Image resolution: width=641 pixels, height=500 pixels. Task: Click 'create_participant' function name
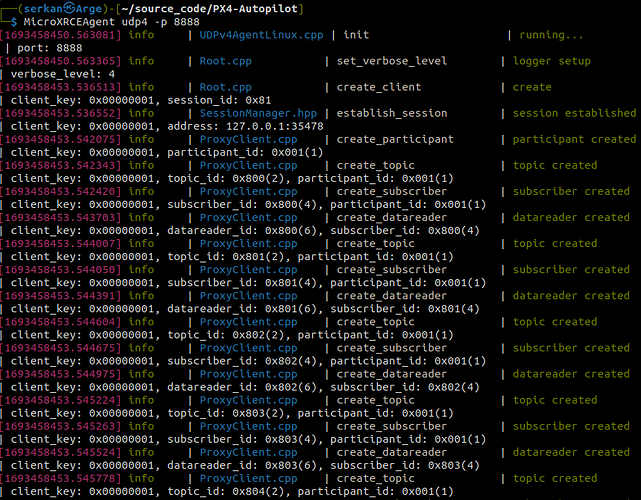point(395,139)
